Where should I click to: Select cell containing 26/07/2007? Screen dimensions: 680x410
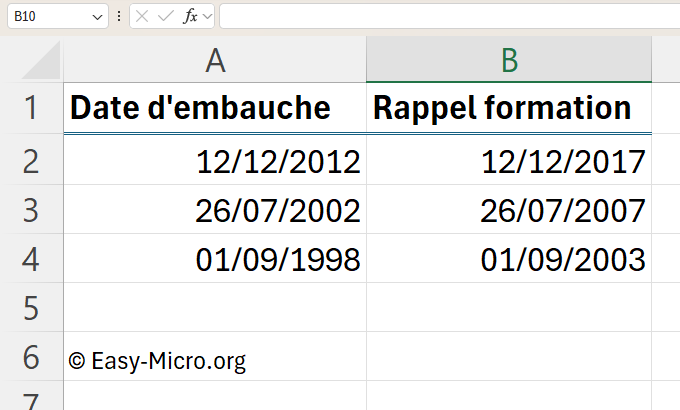point(509,210)
